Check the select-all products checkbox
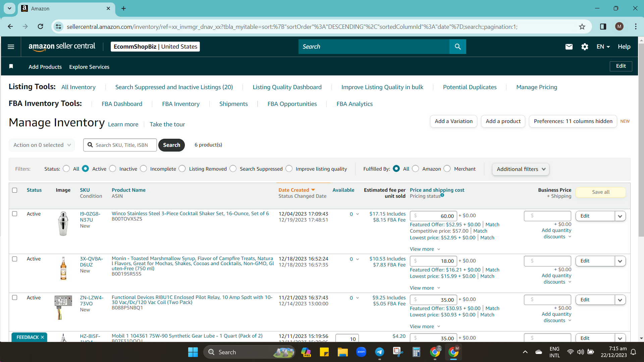 pyautogui.click(x=15, y=190)
